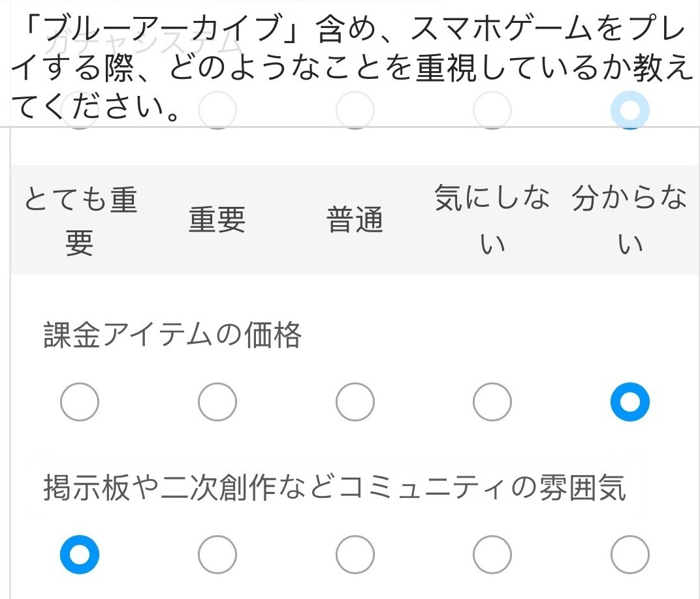Select とても重要 for 課金アイテムの価格
Image resolution: width=700 pixels, height=599 pixels.
click(x=80, y=403)
